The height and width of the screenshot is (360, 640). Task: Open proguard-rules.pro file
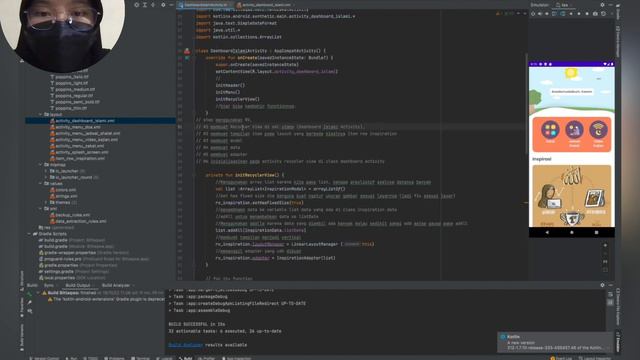pos(94,259)
